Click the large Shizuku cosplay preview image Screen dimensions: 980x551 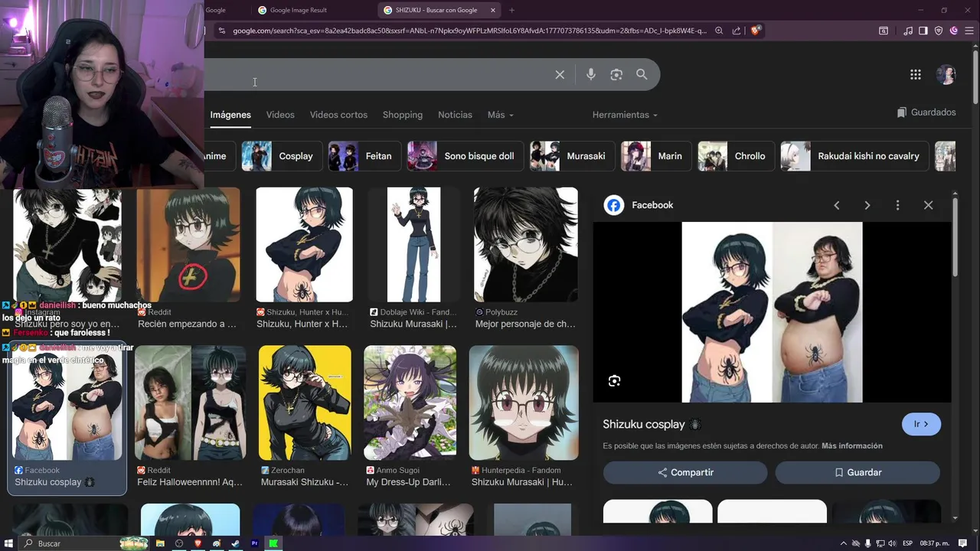click(772, 312)
